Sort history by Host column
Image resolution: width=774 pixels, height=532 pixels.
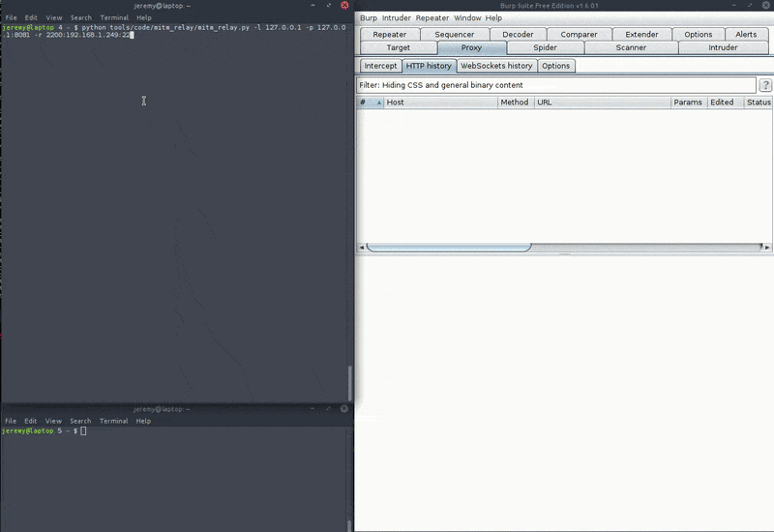[x=440, y=103]
